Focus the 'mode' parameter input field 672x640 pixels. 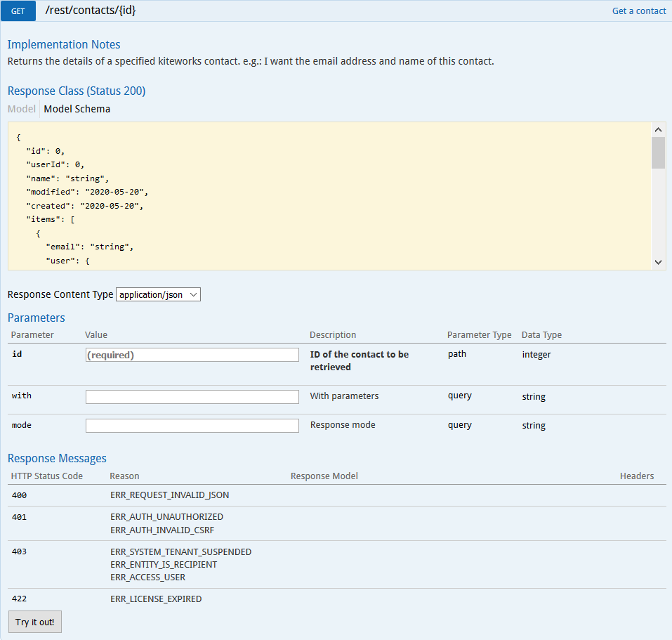(192, 426)
